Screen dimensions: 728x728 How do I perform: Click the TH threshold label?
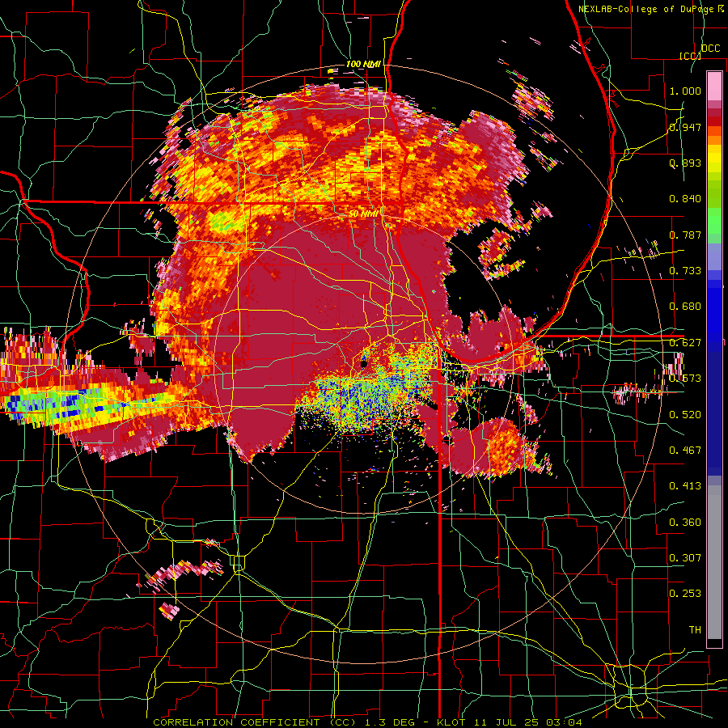point(695,630)
